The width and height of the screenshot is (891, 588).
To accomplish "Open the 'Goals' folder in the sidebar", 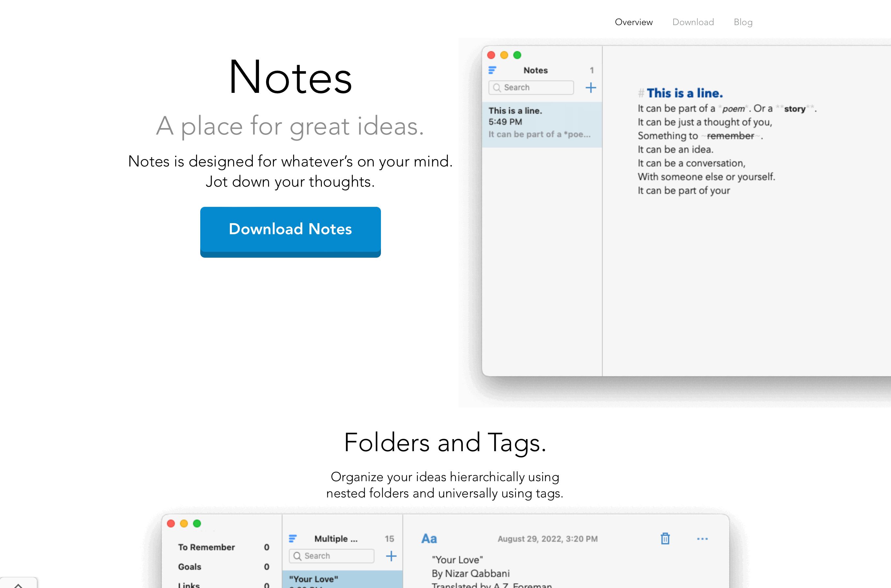I will tap(189, 566).
